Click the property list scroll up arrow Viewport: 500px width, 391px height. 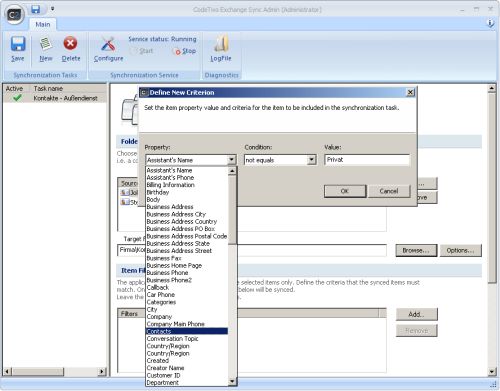click(x=232, y=171)
